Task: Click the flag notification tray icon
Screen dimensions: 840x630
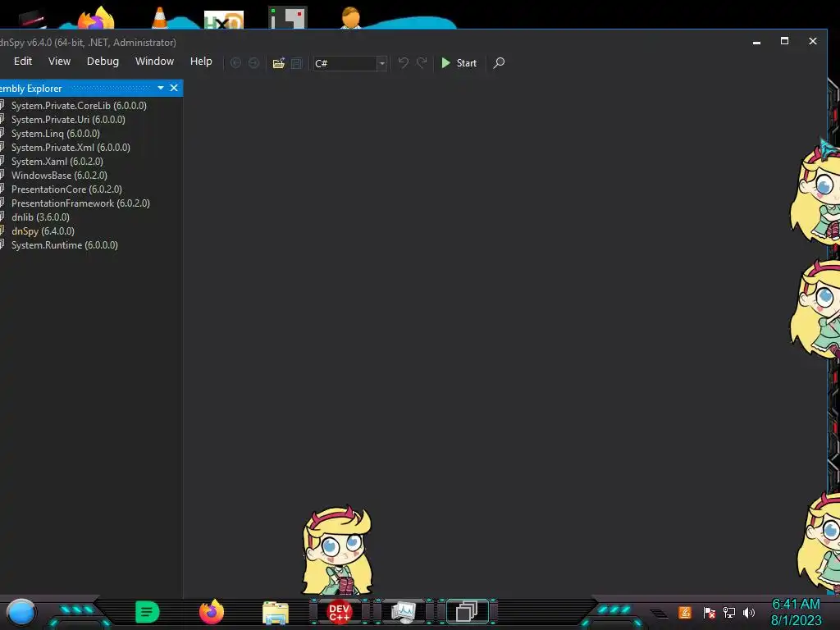Action: click(x=710, y=612)
